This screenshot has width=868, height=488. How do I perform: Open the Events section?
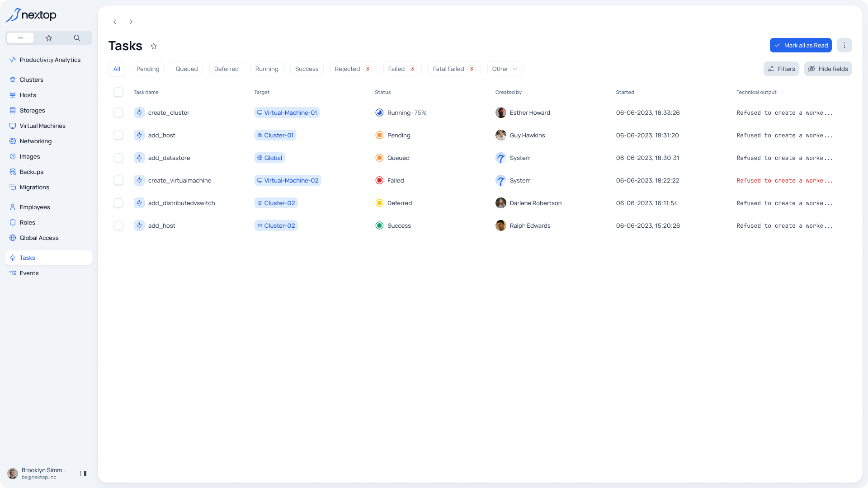pos(29,273)
